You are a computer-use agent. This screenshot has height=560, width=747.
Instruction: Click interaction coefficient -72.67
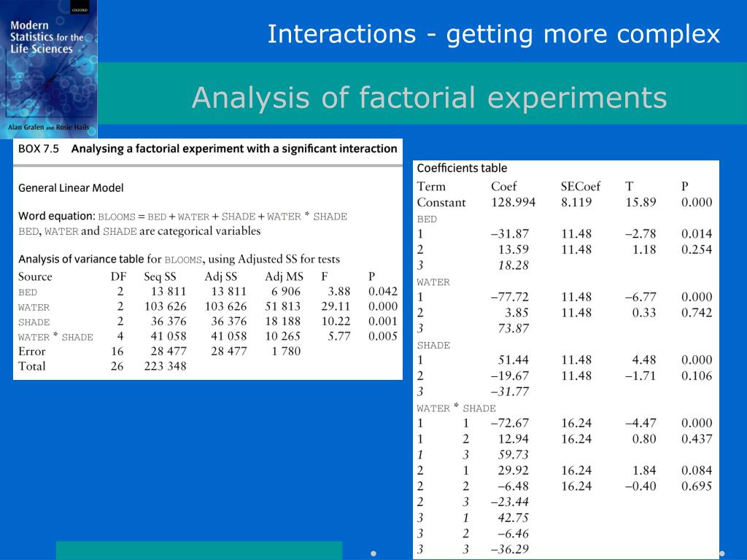(510, 423)
